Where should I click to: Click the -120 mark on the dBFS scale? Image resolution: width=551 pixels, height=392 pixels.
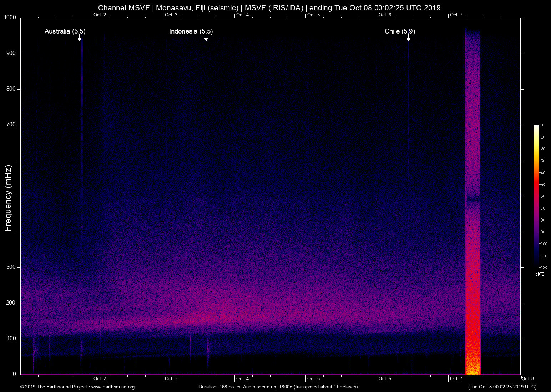tap(543, 267)
